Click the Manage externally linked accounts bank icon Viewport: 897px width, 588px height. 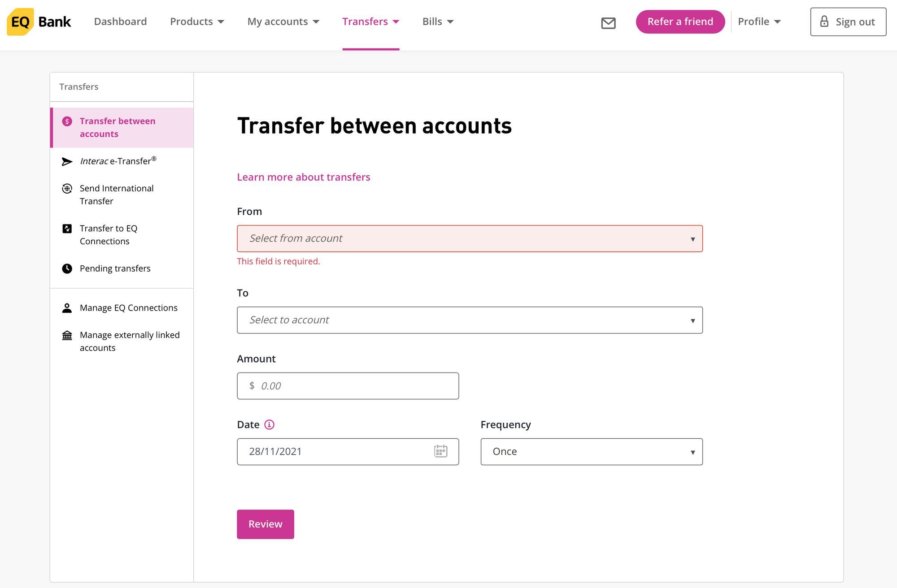pos(67,335)
